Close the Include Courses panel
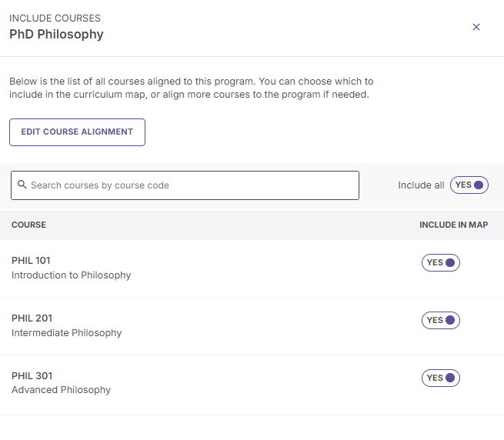This screenshot has height=440, width=504. (x=476, y=27)
